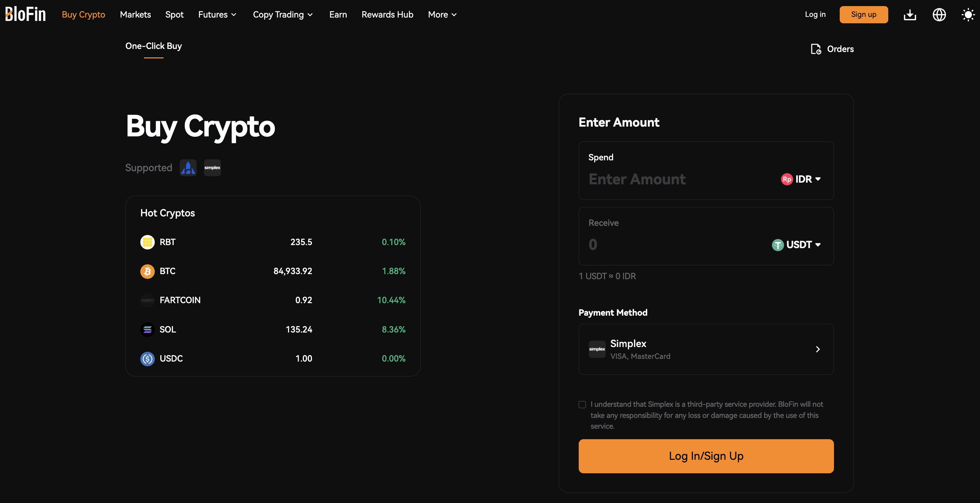Image resolution: width=980 pixels, height=503 pixels.
Task: Select the BTC coin icon in Hot Cryptos
Action: tap(147, 271)
